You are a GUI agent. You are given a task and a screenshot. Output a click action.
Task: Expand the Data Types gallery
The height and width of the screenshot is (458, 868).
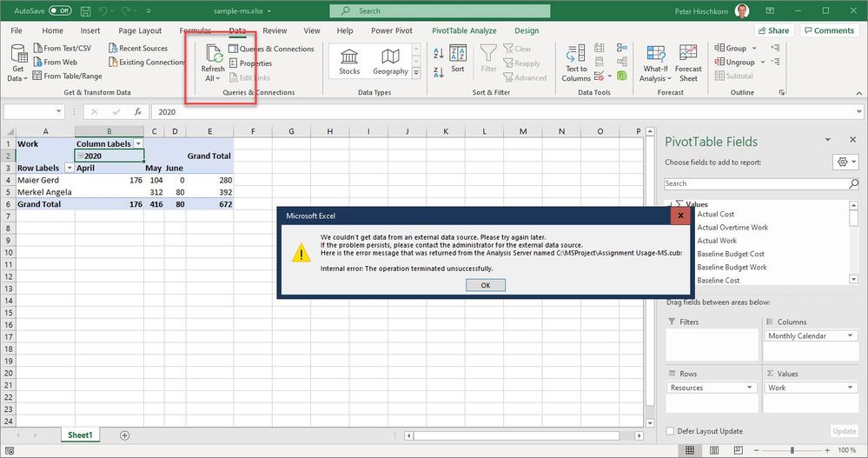click(416, 72)
